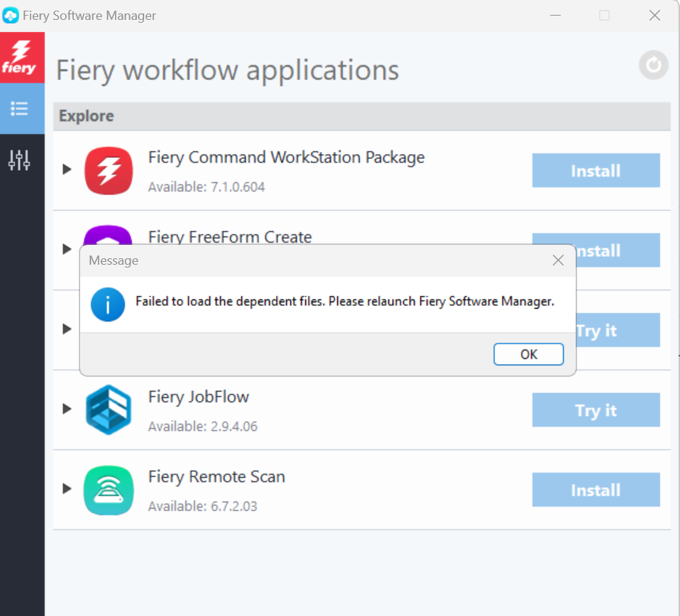Click the 'Available: 7.1.0.604' version text
This screenshot has height=616, width=680.
207,187
